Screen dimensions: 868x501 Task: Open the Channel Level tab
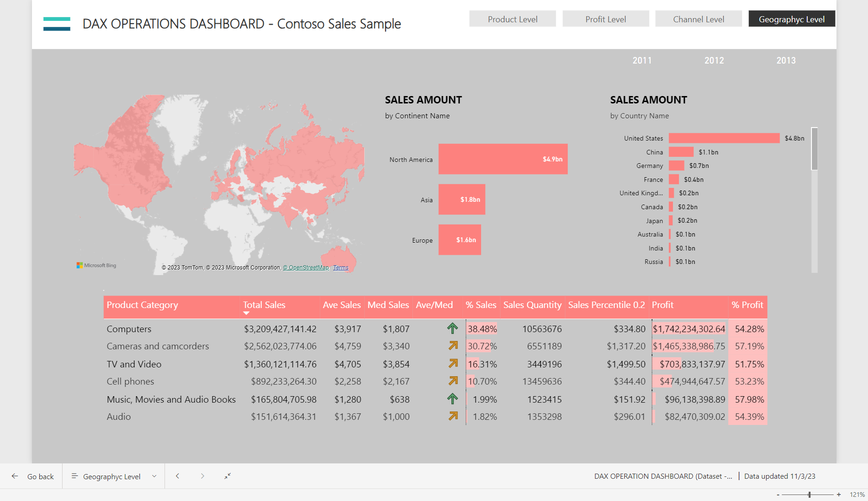(x=698, y=19)
